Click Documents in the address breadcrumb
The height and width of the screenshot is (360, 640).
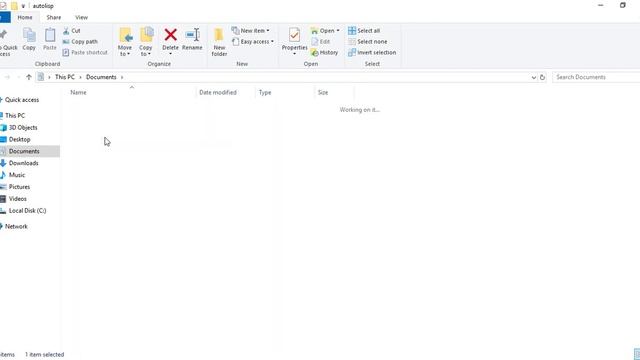101,77
